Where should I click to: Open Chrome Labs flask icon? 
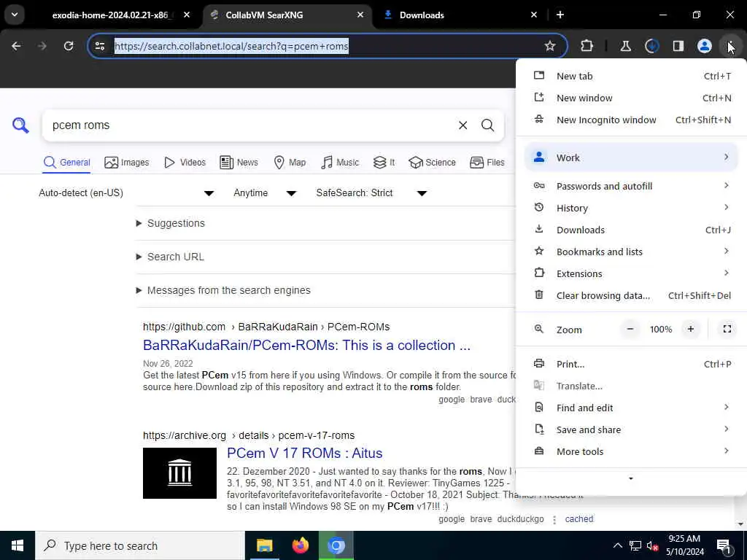point(625,46)
